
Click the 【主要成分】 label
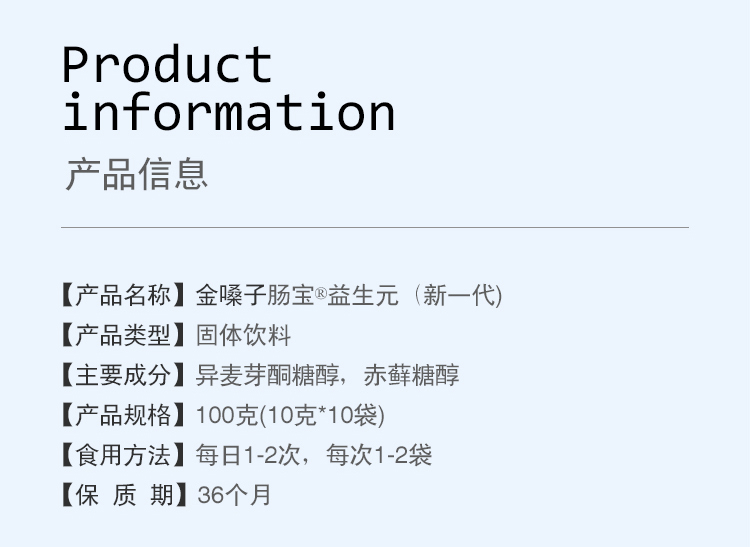coord(124,376)
